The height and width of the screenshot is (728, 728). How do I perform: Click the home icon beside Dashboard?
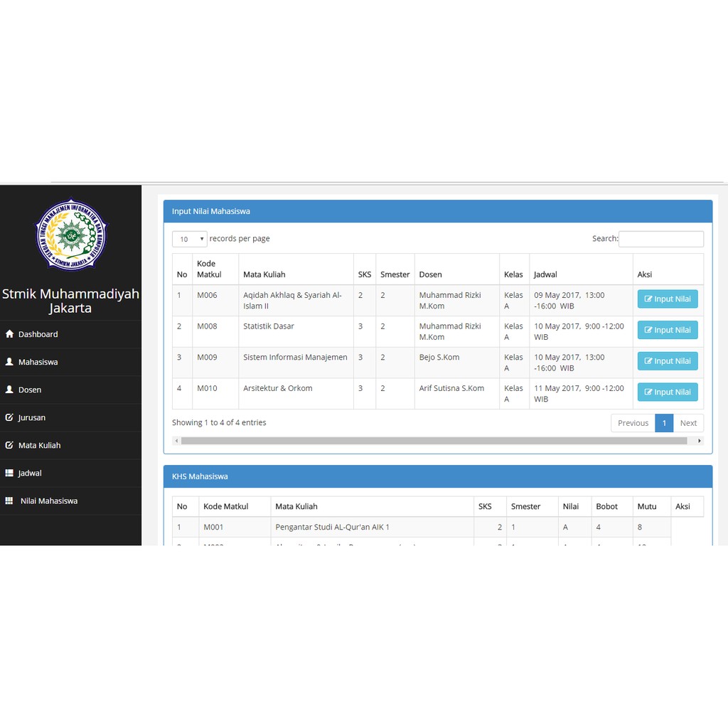9,334
